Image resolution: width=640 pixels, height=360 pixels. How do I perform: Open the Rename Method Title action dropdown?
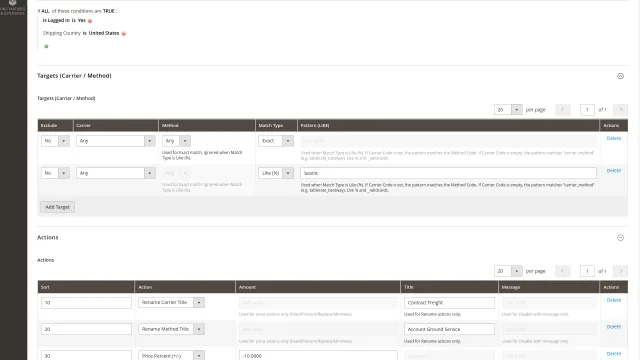point(171,329)
